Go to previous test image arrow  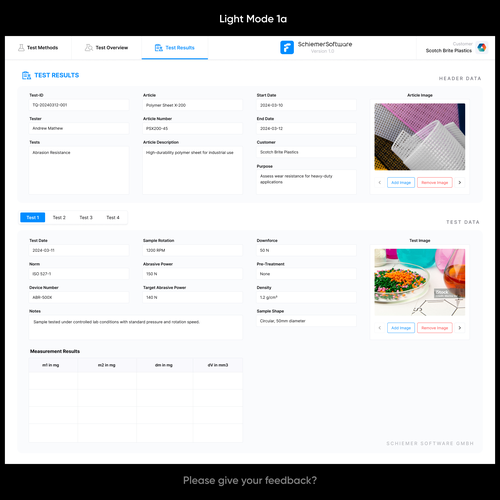[380, 328]
